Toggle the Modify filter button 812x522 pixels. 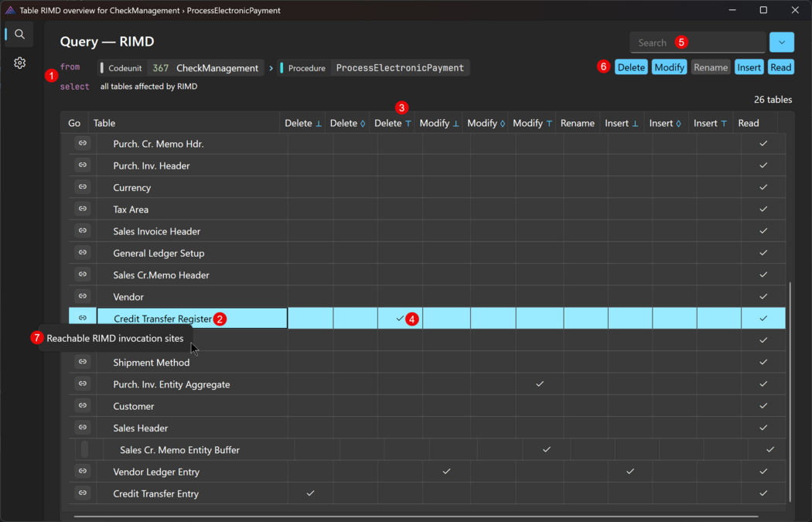pyautogui.click(x=669, y=67)
